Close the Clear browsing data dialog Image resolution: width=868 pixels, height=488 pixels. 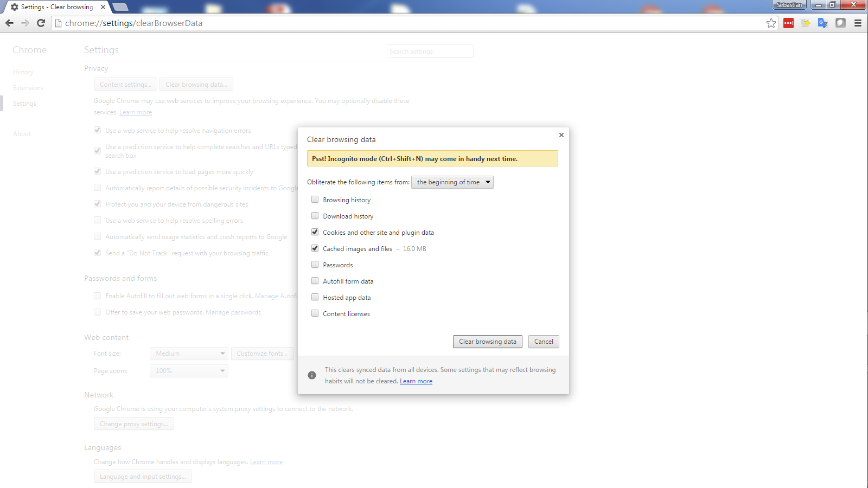561,135
